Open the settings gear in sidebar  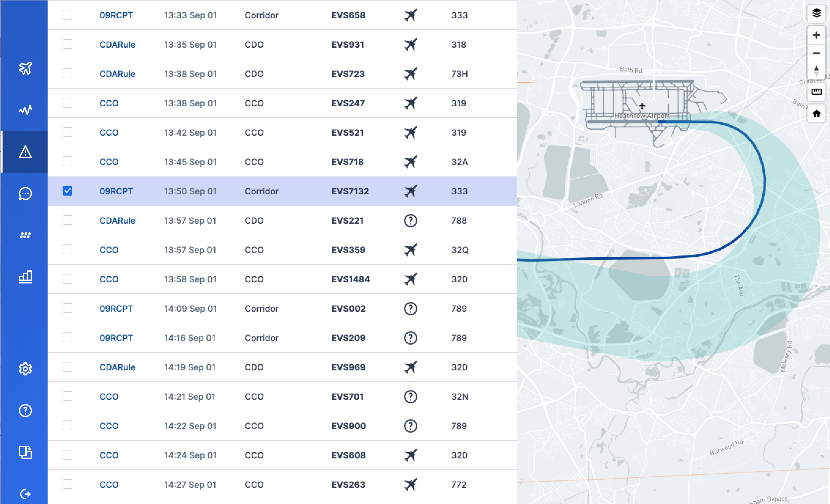tap(25, 369)
